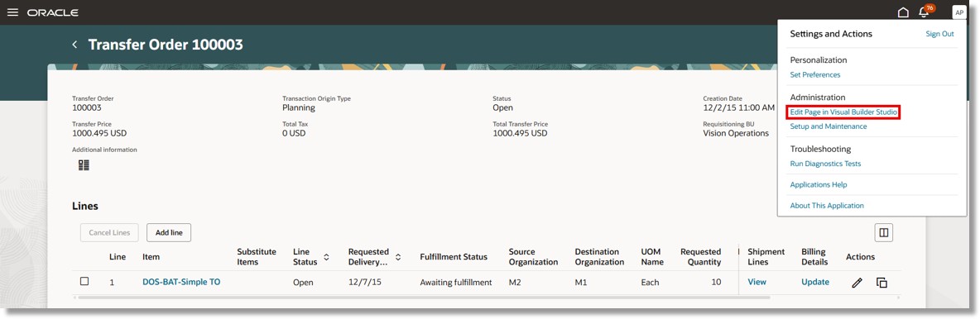
Task: Go back using the arrow beside Transfer Order
Action: pos(75,45)
